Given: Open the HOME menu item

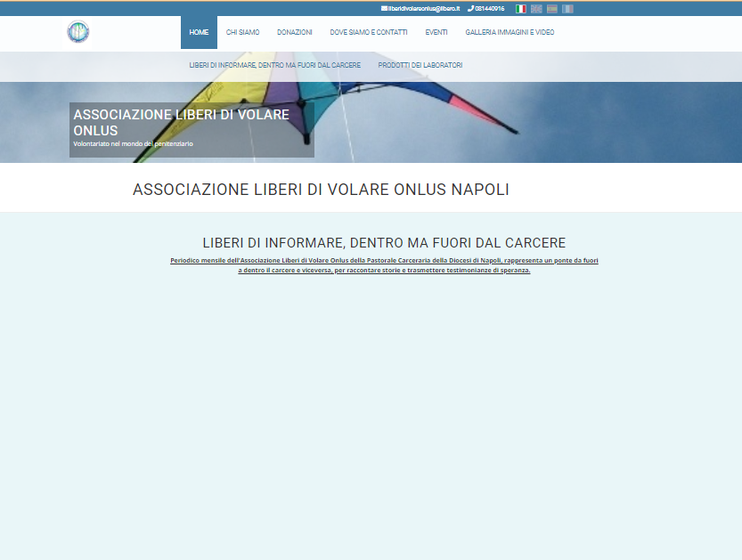Looking at the screenshot, I should point(199,32).
